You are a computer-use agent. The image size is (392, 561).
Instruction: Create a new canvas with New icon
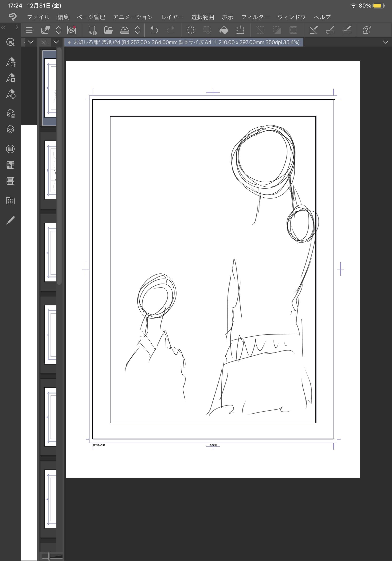coord(92,30)
